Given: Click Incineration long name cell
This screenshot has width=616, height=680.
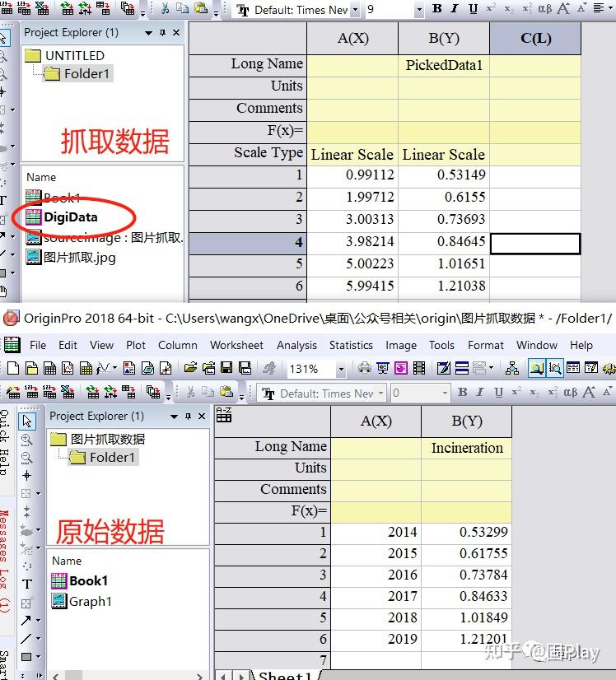Looking at the screenshot, I should [466, 448].
